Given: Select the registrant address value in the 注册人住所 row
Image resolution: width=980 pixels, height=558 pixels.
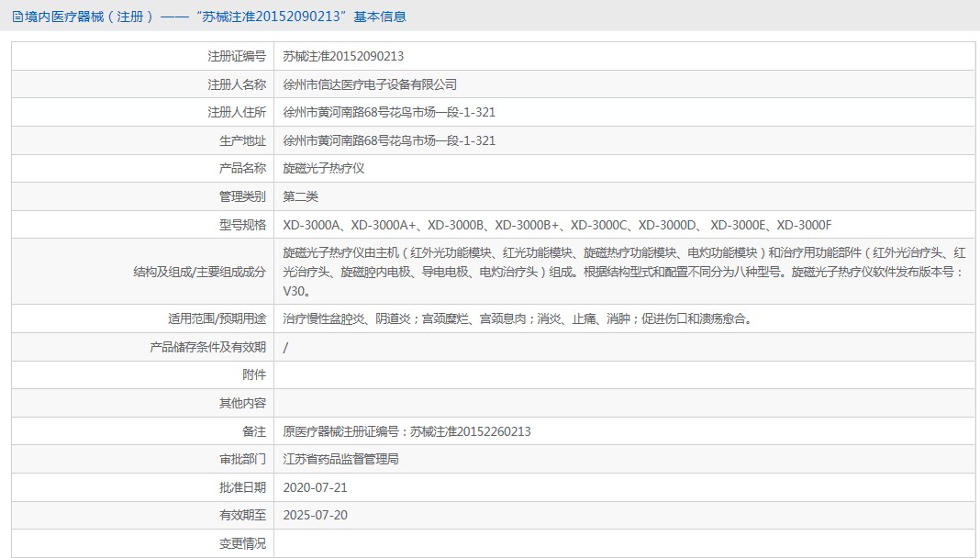Looking at the screenshot, I should pyautogui.click(x=389, y=113).
